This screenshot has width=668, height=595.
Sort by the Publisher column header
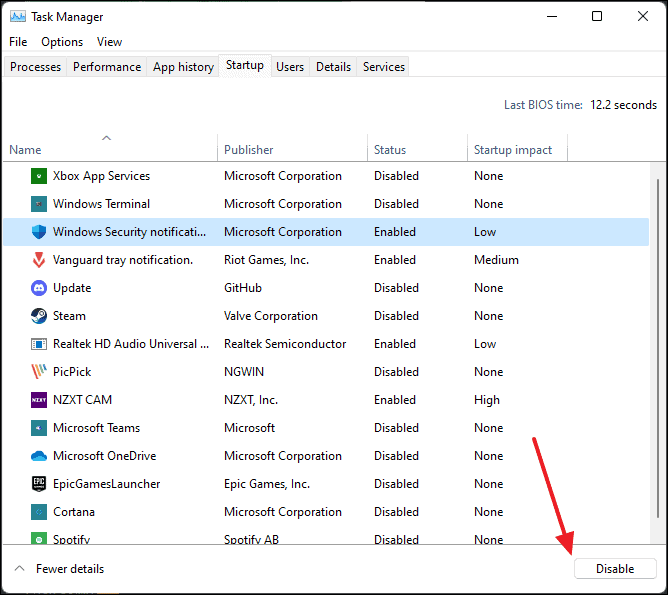292,147
